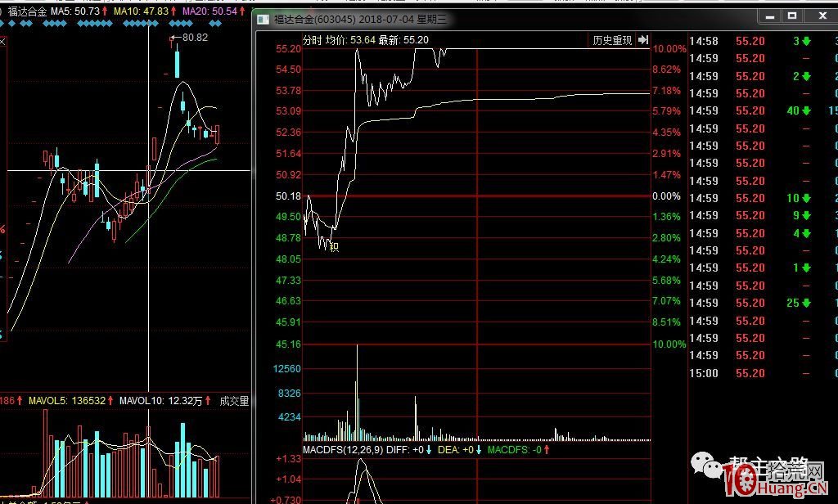Screen dimensions: 838x504
Task: Click the 成交量 label on K-line volume panel
Action: point(234,401)
